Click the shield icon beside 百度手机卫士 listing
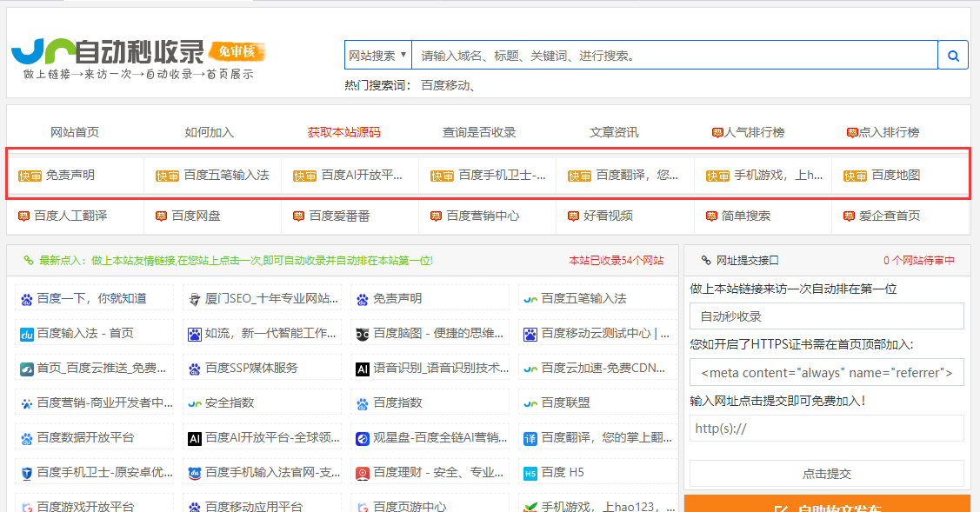 coord(26,473)
